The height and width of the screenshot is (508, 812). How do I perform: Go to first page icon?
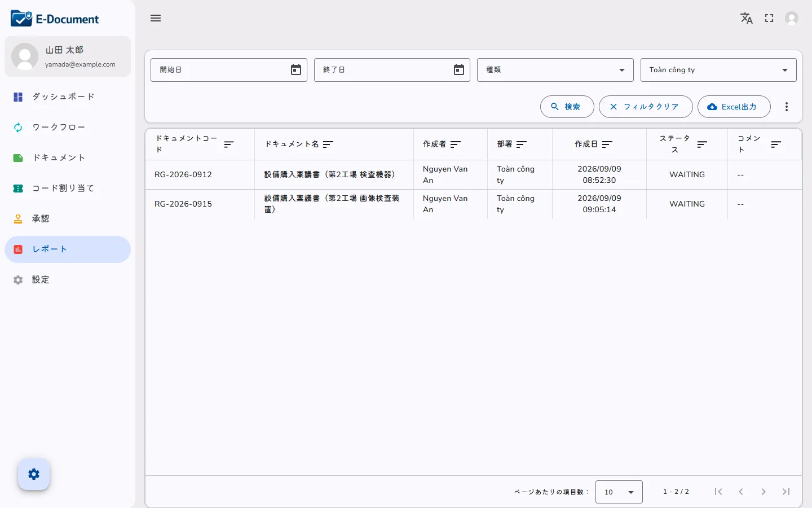pyautogui.click(x=718, y=492)
